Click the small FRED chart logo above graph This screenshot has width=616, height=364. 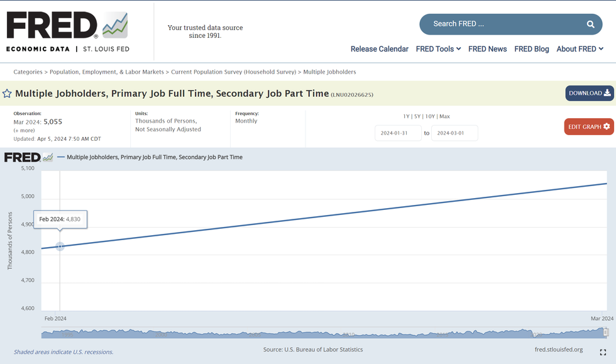pos(28,157)
